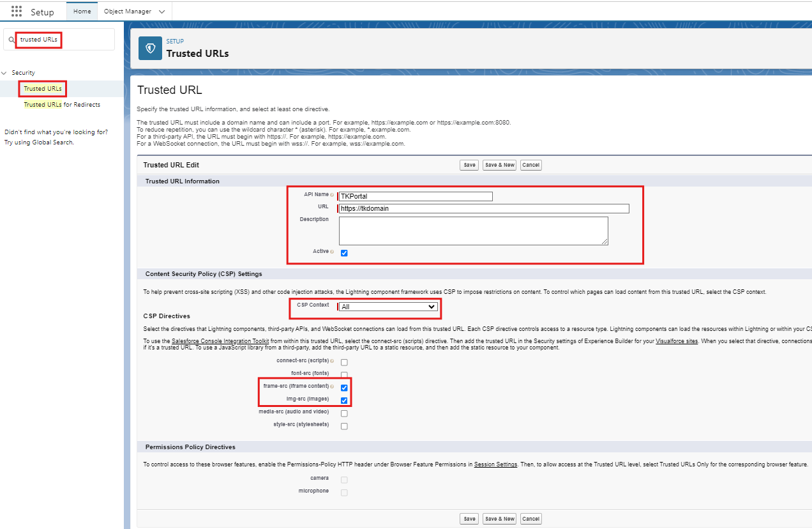Enable font-src (fonts) directive
The width and height of the screenshot is (812, 529).
click(344, 375)
